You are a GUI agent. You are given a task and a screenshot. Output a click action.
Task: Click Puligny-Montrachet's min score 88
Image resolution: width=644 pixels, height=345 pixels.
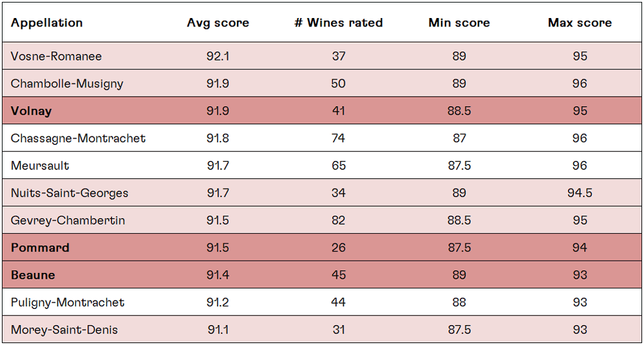click(459, 303)
